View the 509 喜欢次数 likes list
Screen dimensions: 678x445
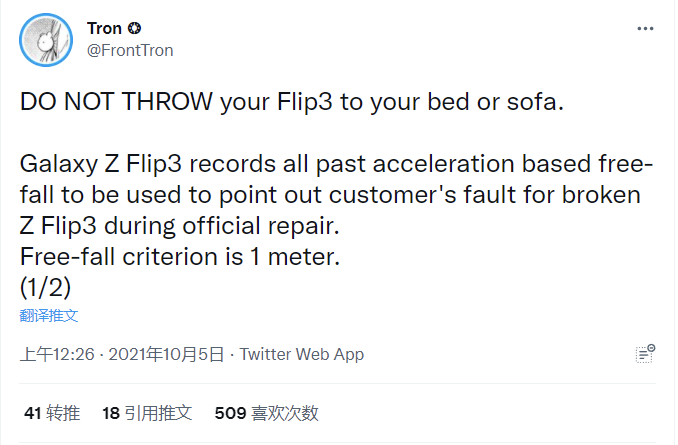pyautogui.click(x=266, y=412)
